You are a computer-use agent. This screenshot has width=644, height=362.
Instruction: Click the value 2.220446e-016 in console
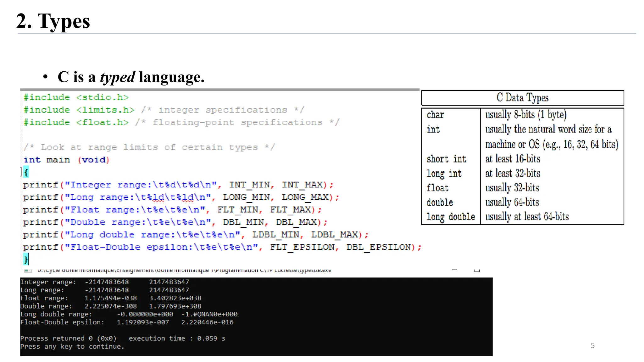coord(208,322)
